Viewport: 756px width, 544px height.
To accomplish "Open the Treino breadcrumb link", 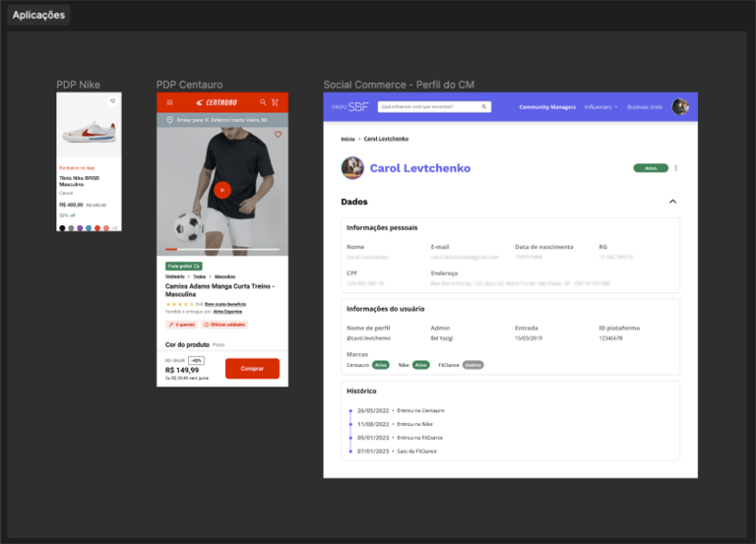I will (199, 276).
